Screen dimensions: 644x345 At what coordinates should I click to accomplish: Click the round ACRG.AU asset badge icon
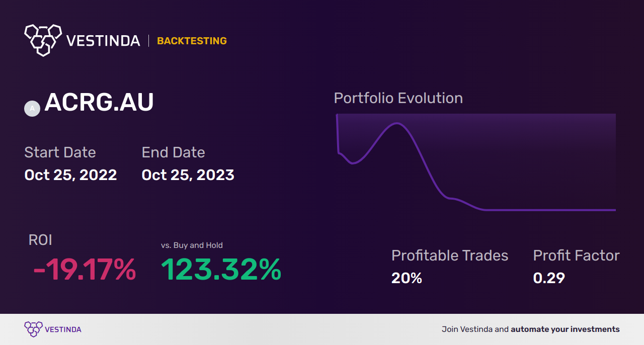pos(32,108)
